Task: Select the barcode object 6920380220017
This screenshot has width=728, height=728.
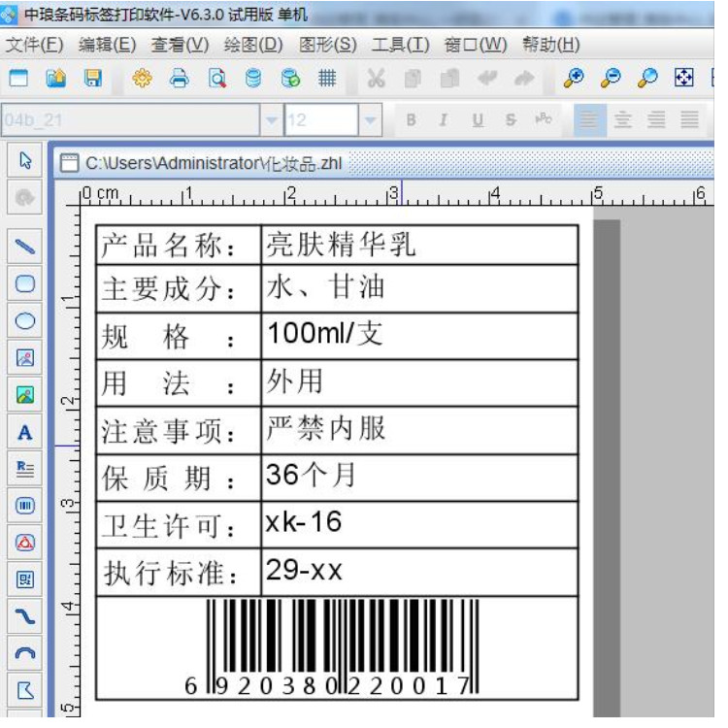Action: pyautogui.click(x=334, y=648)
